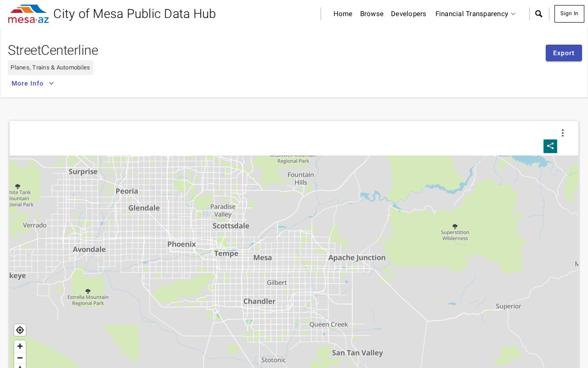Viewport: 588px width, 368px height.
Task: Click the teal share icon
Action: click(x=550, y=146)
